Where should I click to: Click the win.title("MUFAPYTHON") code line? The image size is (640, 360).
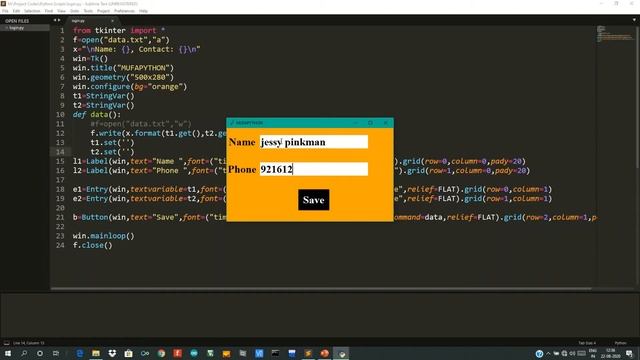point(123,68)
